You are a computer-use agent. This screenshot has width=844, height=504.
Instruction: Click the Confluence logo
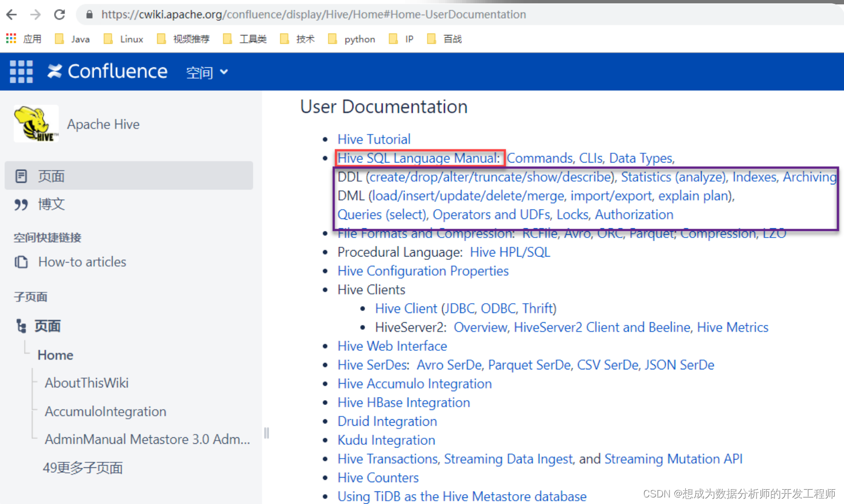point(107,72)
